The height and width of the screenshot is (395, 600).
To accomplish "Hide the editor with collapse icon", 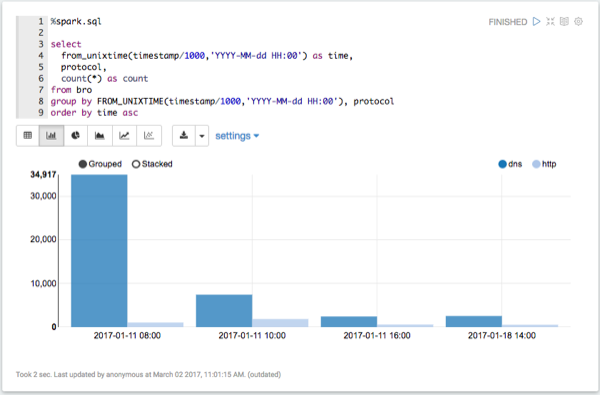I will point(550,21).
